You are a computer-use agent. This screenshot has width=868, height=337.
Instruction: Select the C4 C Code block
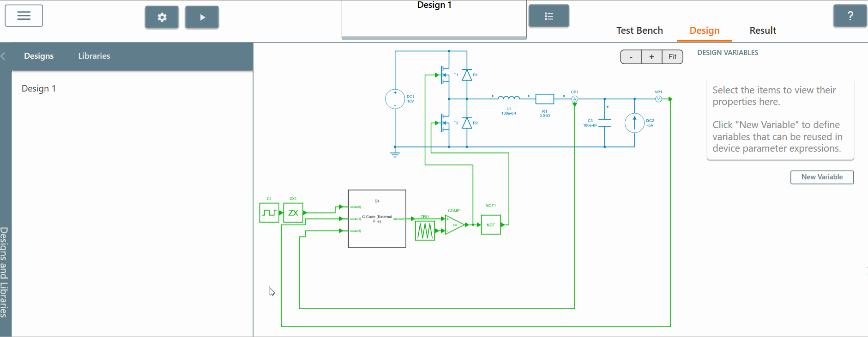click(377, 219)
